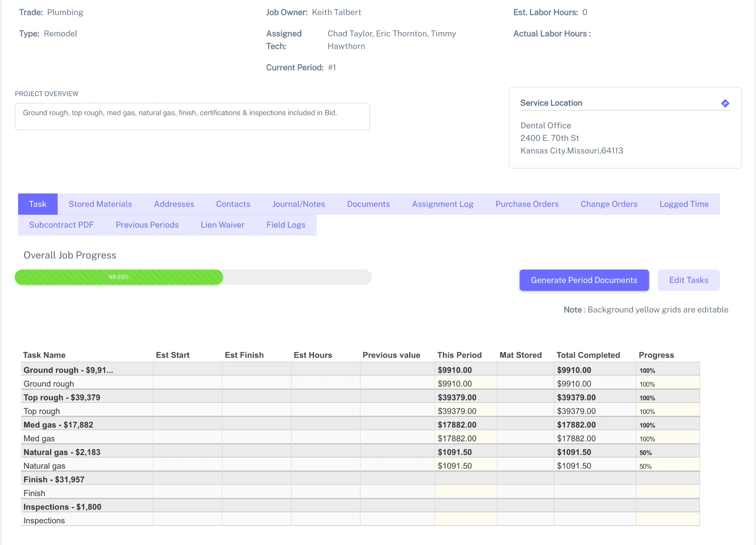This screenshot has width=756, height=545.
Task: Switch to the Field Logs tab
Action: (286, 225)
